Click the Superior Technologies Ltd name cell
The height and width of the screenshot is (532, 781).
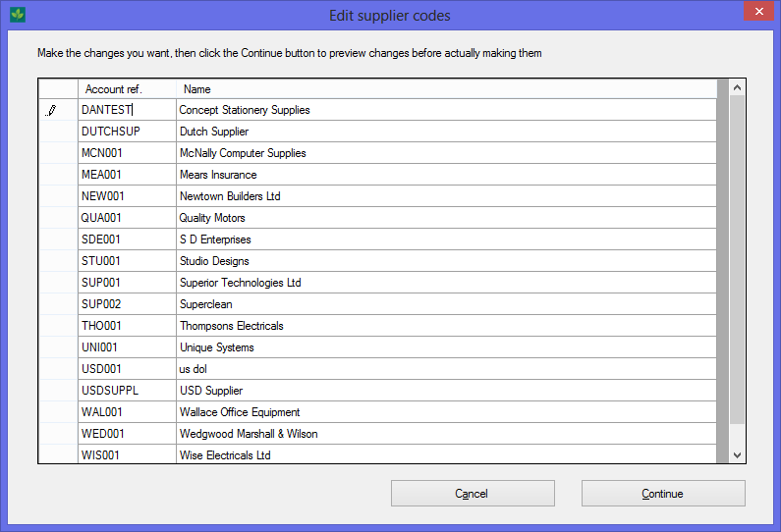(446, 282)
